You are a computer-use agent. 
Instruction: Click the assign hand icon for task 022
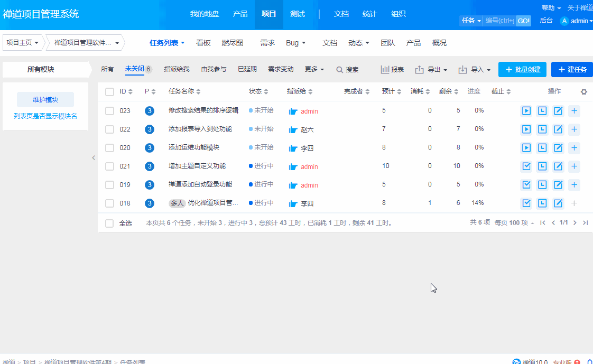tap(293, 129)
